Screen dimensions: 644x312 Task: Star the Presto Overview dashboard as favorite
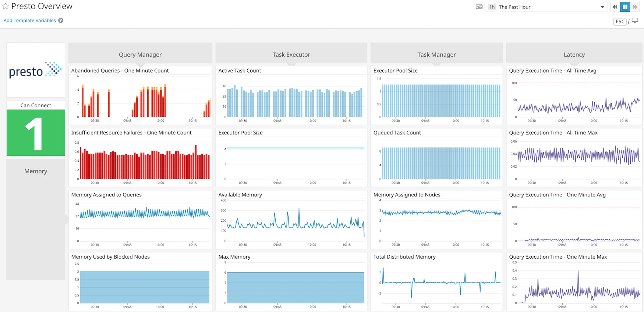[x=6, y=6]
